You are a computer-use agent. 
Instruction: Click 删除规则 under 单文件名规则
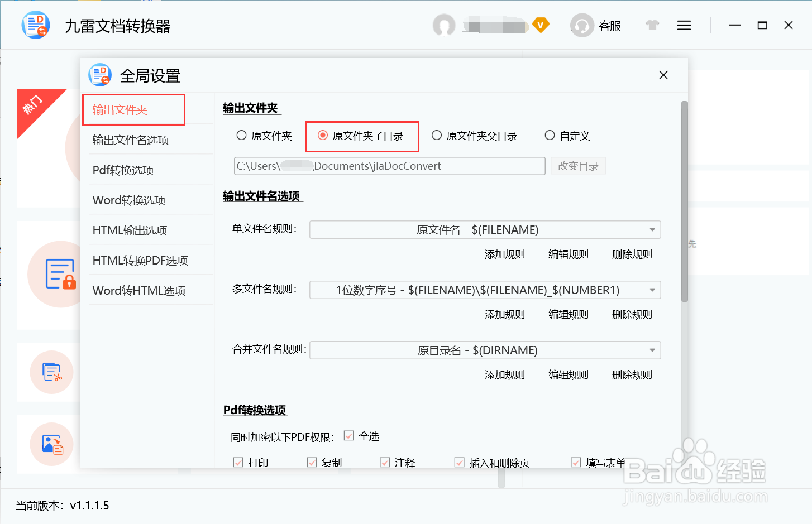pyautogui.click(x=632, y=254)
